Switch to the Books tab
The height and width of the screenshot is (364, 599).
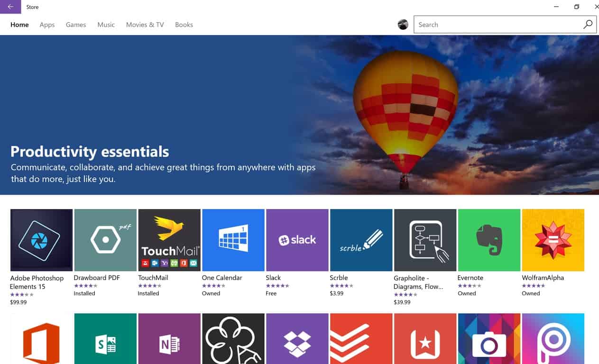click(184, 25)
